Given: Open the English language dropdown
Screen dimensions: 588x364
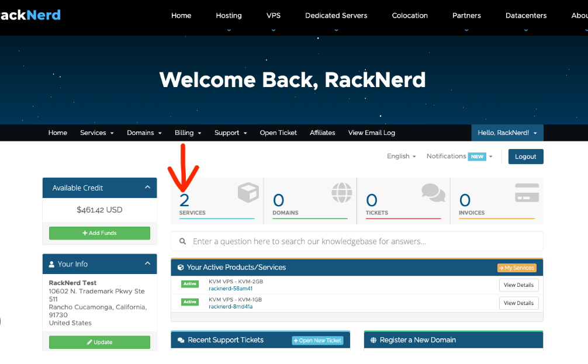Looking at the screenshot, I should [x=401, y=157].
